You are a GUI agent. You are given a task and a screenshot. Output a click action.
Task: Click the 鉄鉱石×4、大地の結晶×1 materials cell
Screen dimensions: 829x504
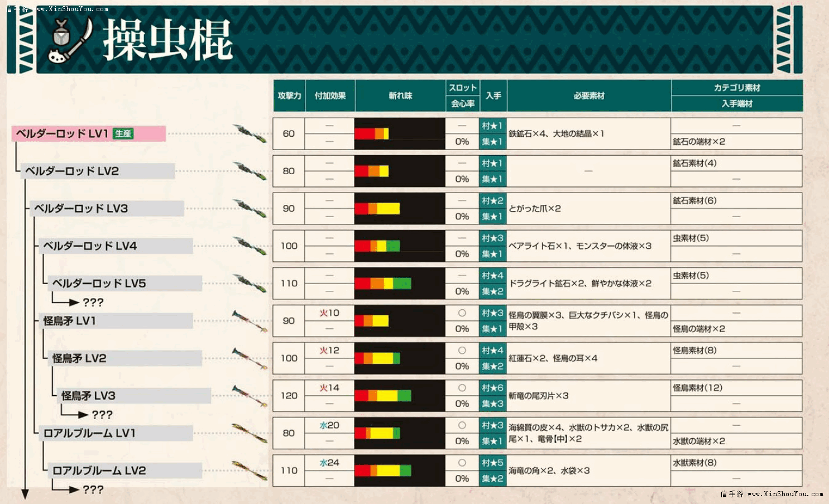click(x=588, y=134)
